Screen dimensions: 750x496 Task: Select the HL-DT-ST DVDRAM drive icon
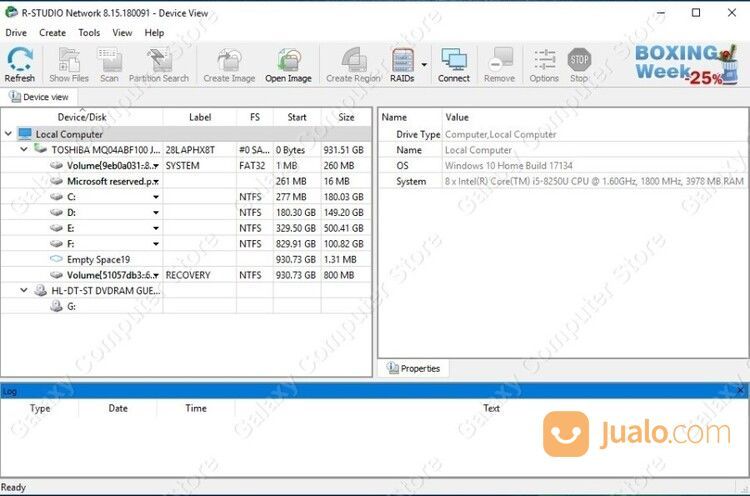(x=41, y=290)
